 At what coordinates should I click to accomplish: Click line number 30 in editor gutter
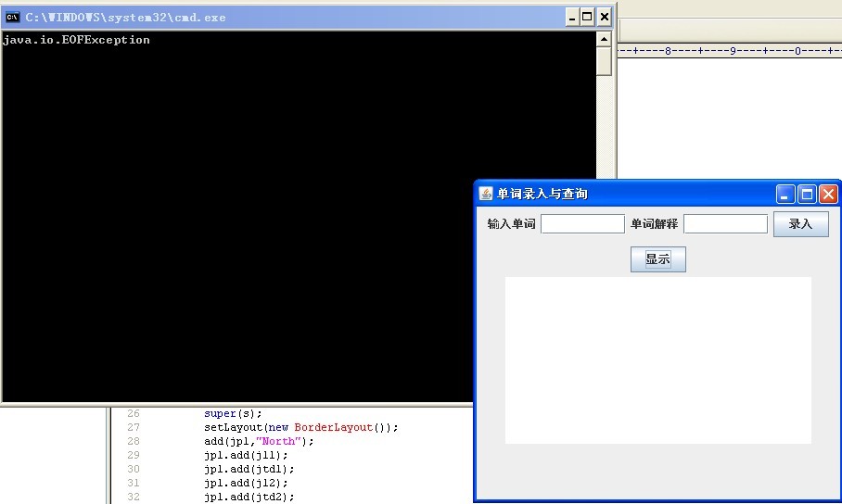[x=134, y=470]
